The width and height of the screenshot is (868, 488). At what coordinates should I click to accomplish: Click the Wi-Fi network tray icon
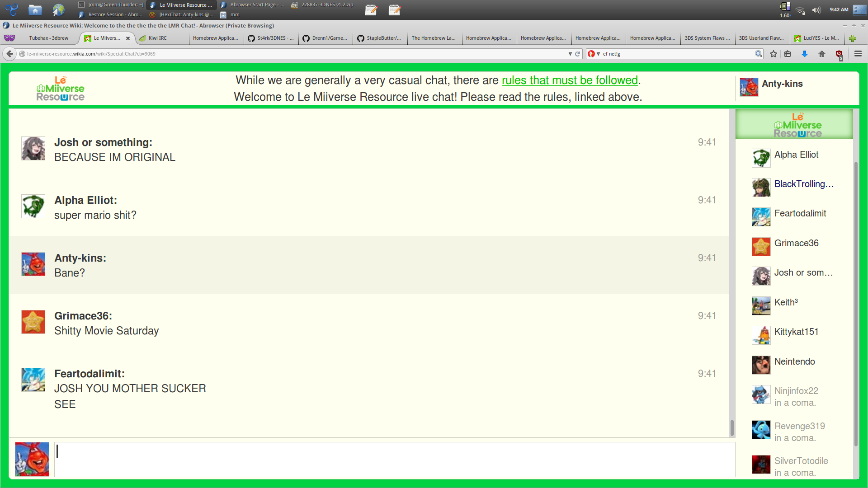coord(800,10)
